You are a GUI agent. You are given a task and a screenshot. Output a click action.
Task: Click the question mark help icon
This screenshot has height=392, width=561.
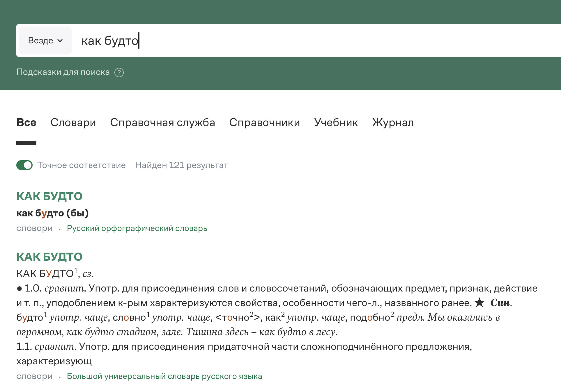[x=119, y=72]
